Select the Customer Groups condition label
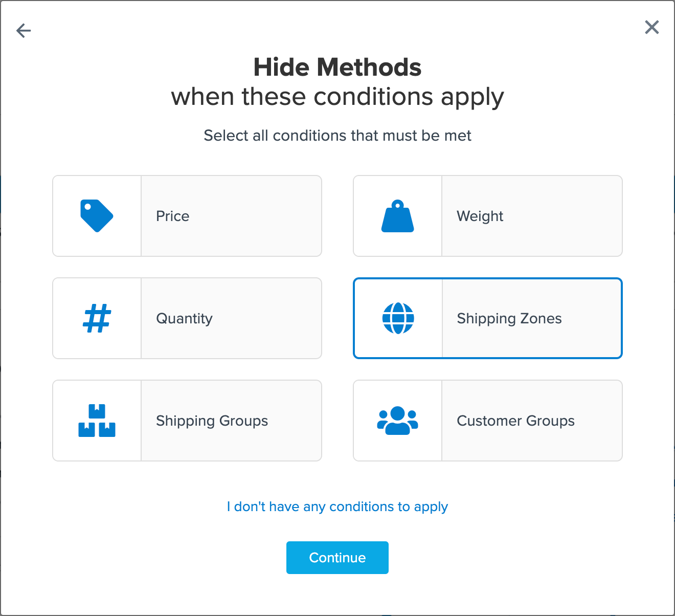Viewport: 675px width, 616px height. point(515,421)
